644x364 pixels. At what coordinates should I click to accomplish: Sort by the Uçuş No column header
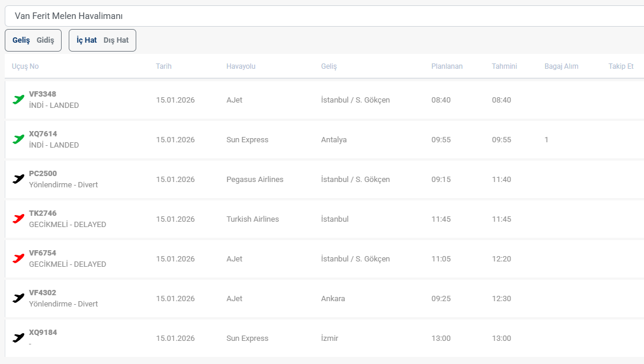pos(25,66)
